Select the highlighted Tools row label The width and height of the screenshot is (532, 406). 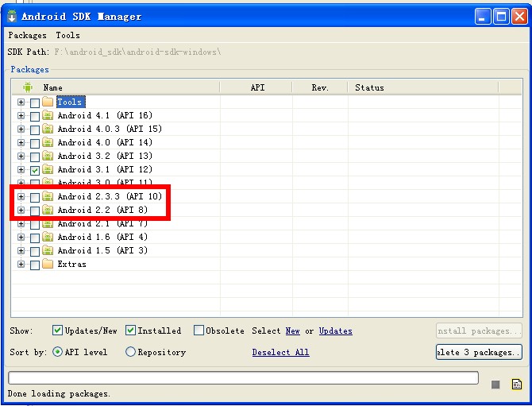tap(70, 102)
